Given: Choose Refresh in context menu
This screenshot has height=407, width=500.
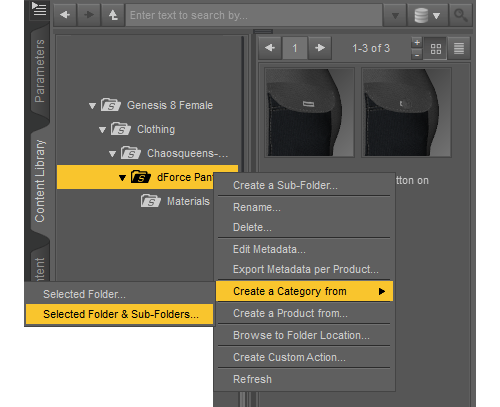Looking at the screenshot, I should (x=304, y=379).
